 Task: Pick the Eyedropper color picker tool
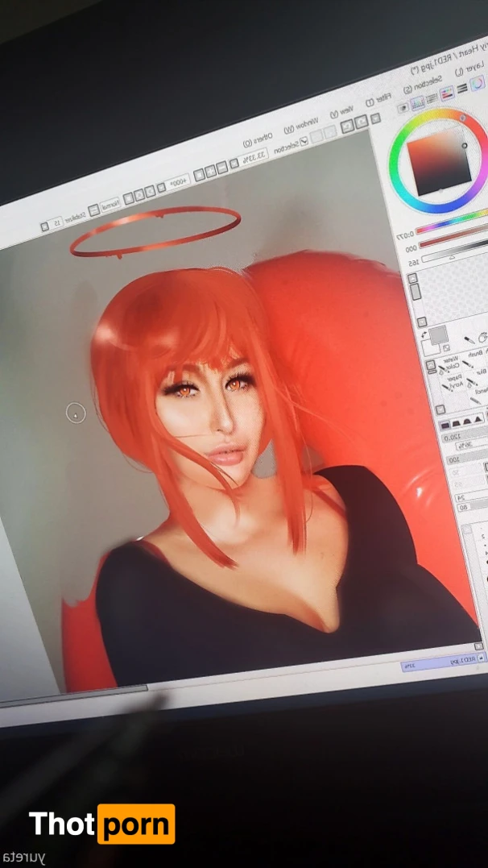click(468, 342)
